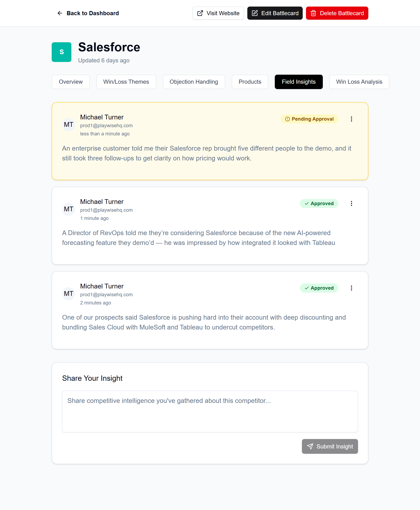Screen dimensions: 420x510
Task: Open three-dot menu on discounting insight
Action: [x=351, y=288]
